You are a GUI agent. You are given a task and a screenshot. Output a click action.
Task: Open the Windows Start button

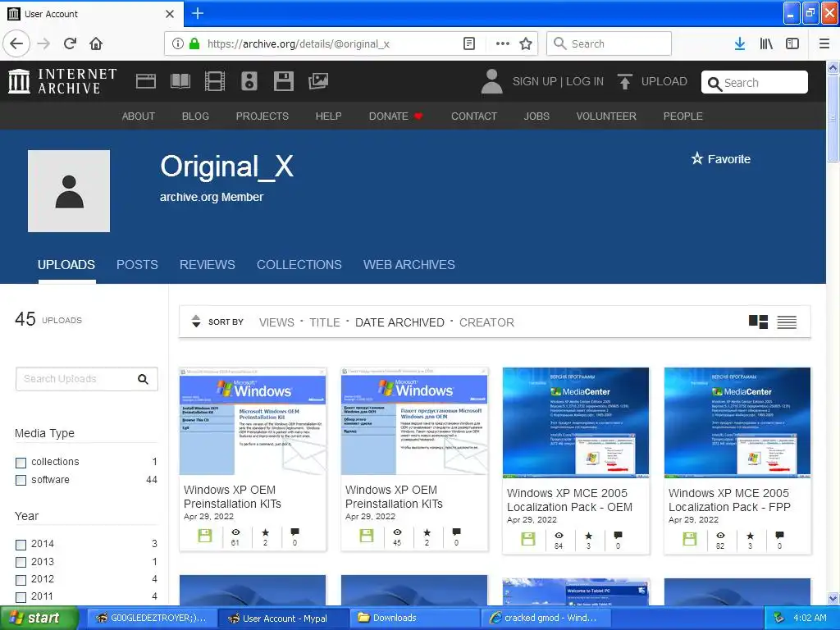[39, 618]
